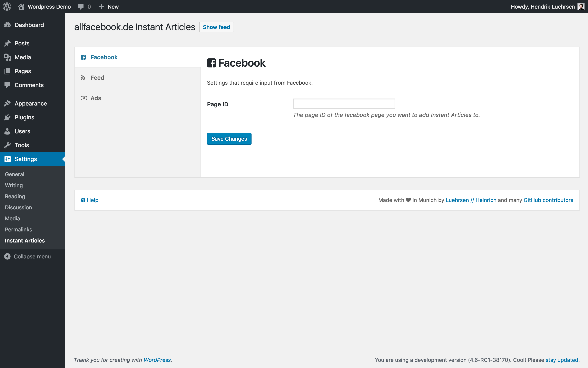Switch to the Feed tab label
Viewport: 588px width, 368px height.
point(97,78)
